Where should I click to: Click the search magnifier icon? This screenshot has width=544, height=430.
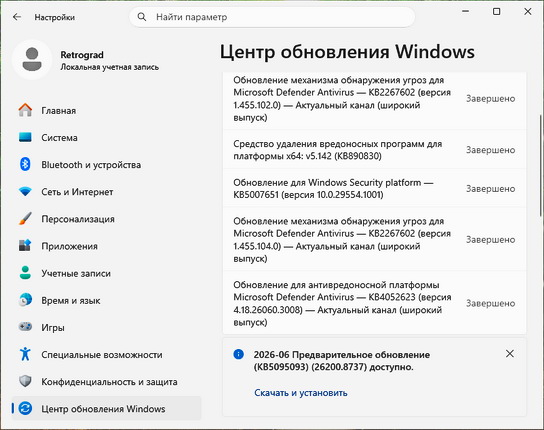pos(142,17)
